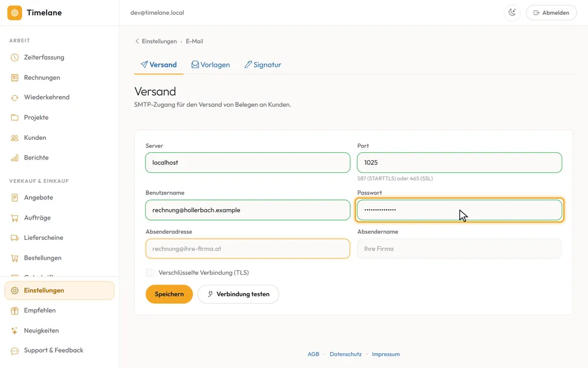
Task: Click the Speichern button
Action: click(x=169, y=294)
